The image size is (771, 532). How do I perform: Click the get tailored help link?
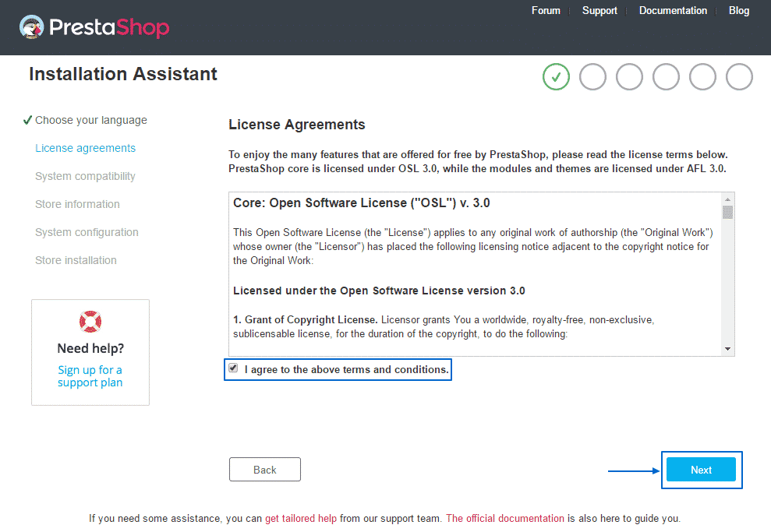tap(302, 518)
